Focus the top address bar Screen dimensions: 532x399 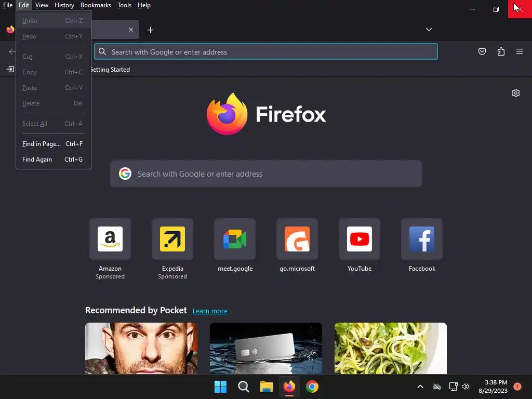coord(265,51)
